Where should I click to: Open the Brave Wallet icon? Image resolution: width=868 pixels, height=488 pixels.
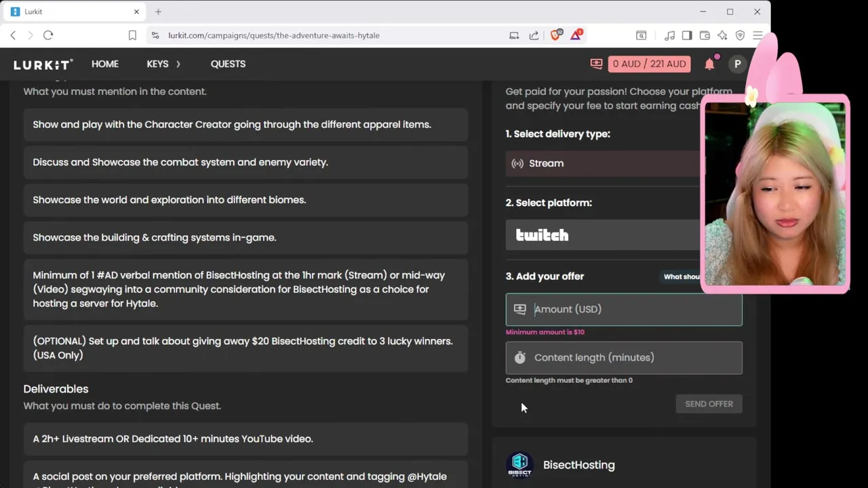click(705, 35)
